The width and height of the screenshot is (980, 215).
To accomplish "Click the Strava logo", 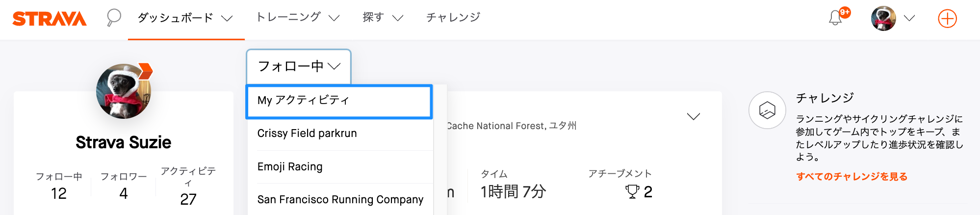I will [50, 19].
